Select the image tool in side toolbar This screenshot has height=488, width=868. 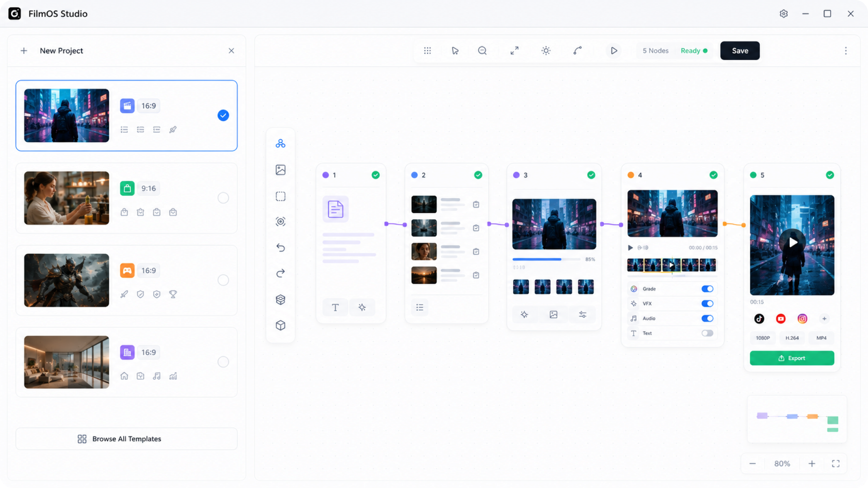point(280,170)
